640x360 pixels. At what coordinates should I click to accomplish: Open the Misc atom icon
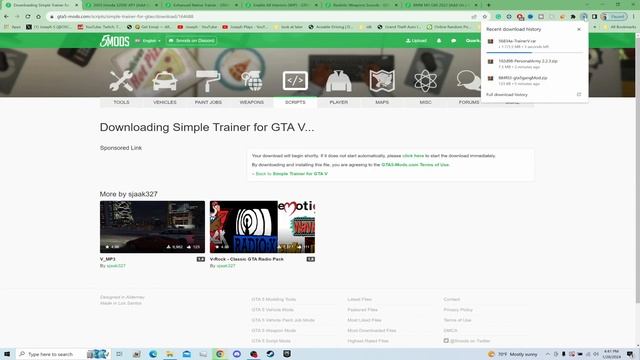[x=425, y=81]
